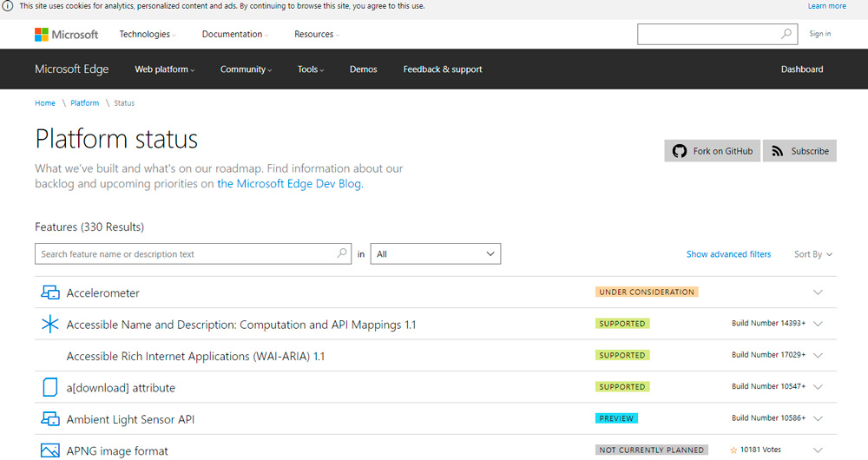This screenshot has height=460, width=868.
Task: Click the star icon beside 10181 Votes
Action: click(733, 450)
